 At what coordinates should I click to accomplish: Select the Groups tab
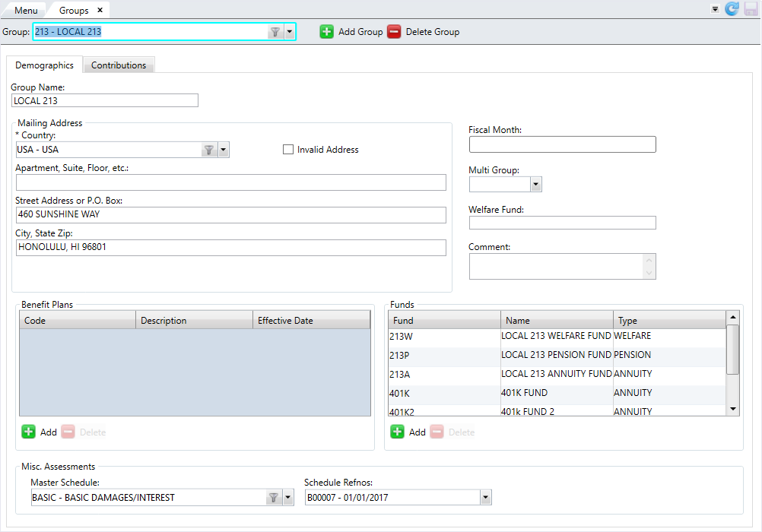[74, 10]
